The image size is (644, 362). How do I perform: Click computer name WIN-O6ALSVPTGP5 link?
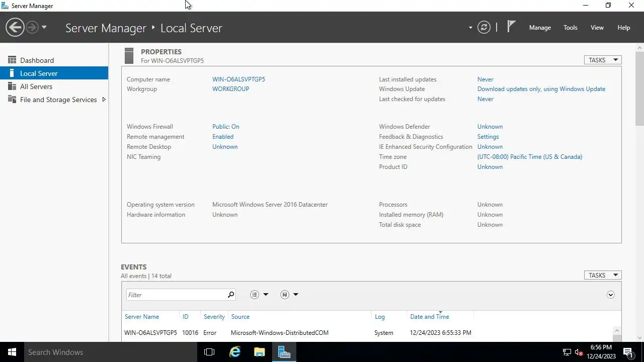pyautogui.click(x=238, y=79)
